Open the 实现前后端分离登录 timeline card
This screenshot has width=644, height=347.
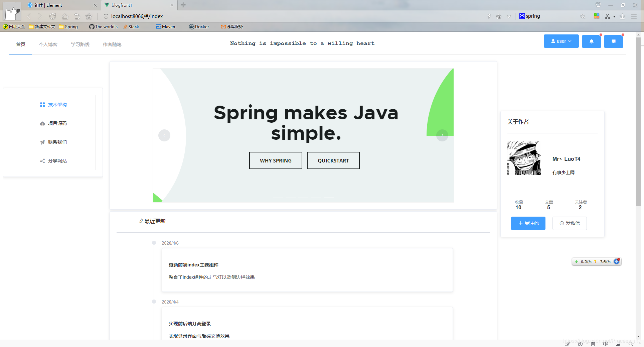point(307,324)
